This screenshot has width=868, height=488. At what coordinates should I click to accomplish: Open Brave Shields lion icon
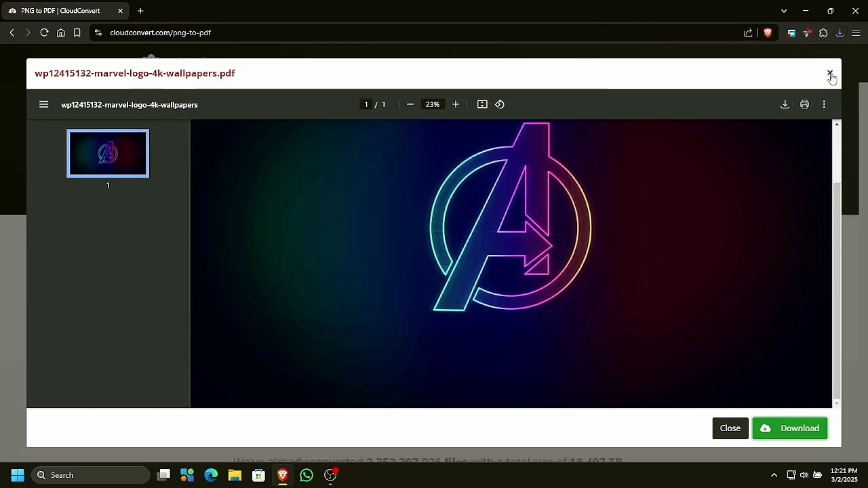(768, 33)
